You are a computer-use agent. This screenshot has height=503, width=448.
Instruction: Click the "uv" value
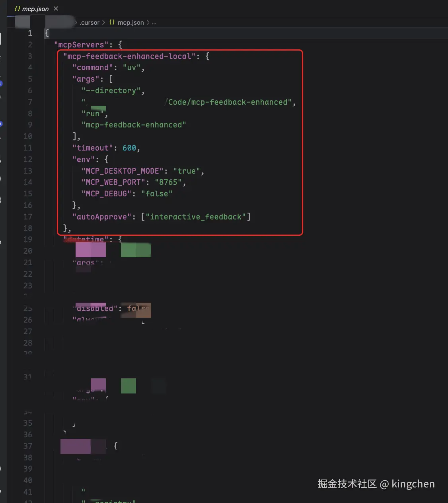pyautogui.click(x=132, y=68)
